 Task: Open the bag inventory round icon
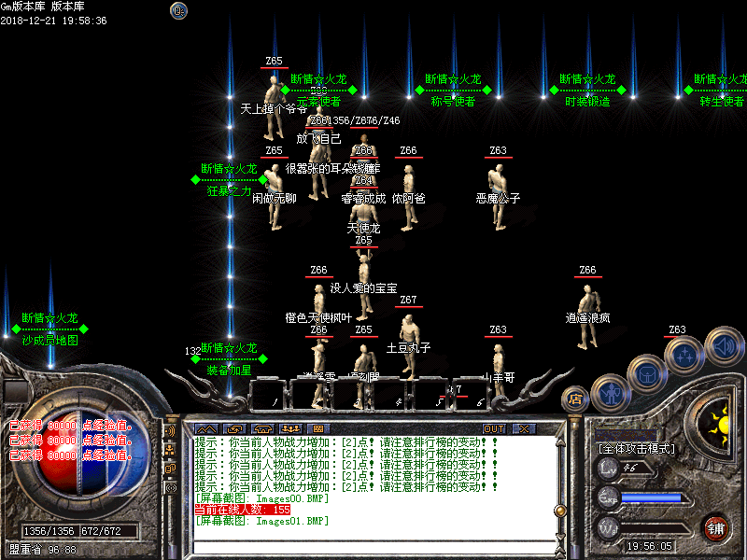pos(648,375)
